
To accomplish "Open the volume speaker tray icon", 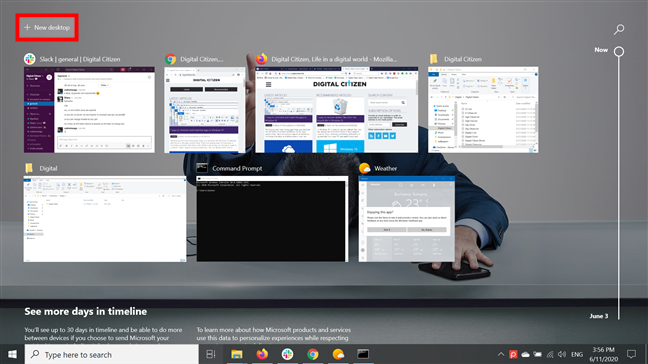I will 562,354.
